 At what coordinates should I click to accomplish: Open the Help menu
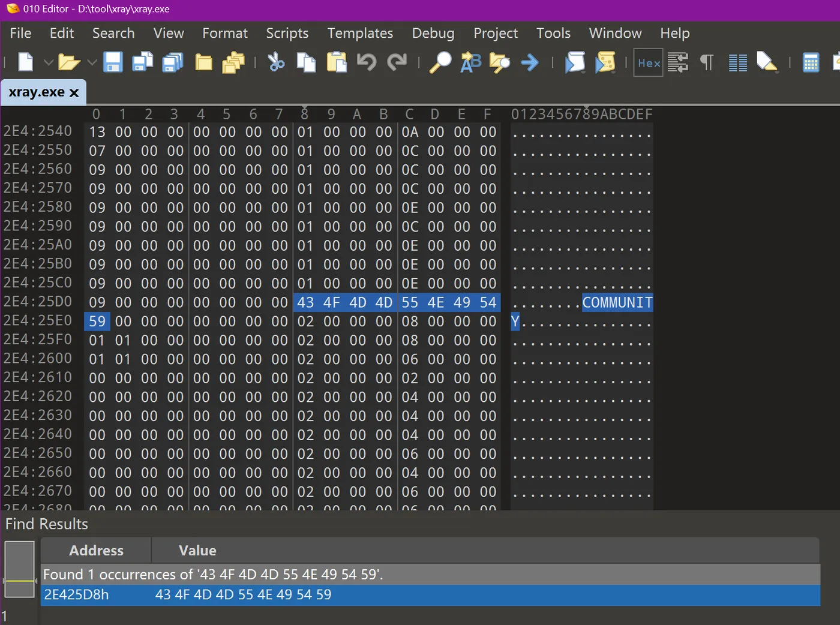(x=675, y=33)
